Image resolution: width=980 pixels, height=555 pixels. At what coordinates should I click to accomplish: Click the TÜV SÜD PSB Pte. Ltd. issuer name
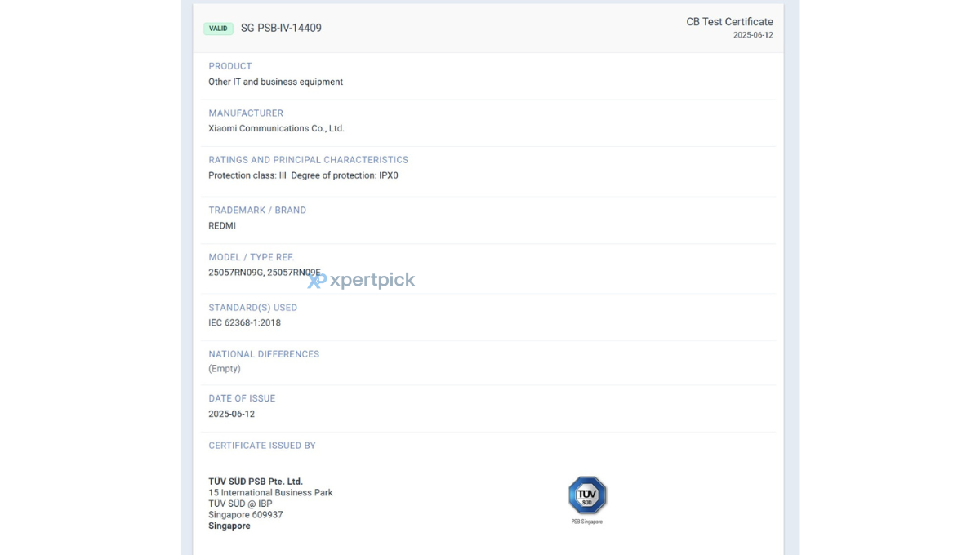click(x=256, y=482)
